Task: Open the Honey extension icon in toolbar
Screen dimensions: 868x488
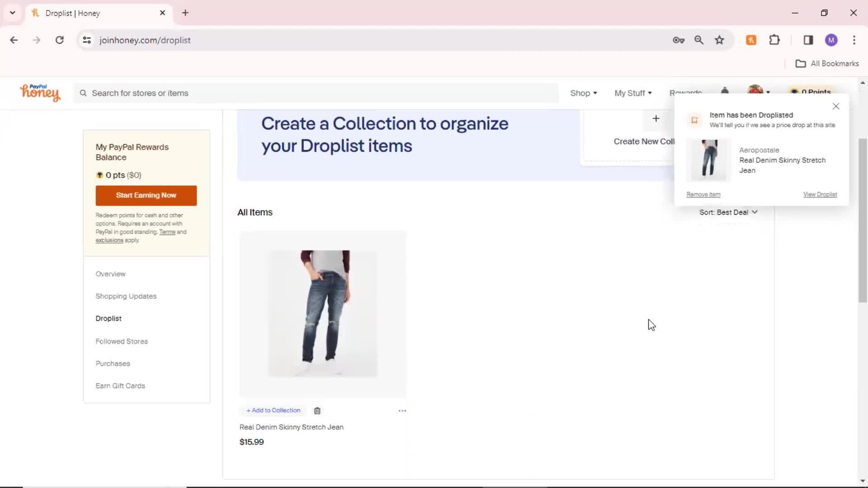Action: point(751,40)
